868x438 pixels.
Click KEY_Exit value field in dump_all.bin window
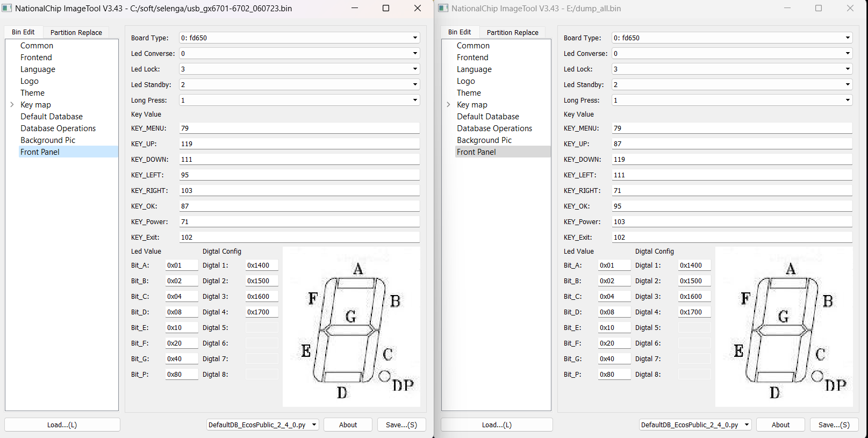[732, 237]
